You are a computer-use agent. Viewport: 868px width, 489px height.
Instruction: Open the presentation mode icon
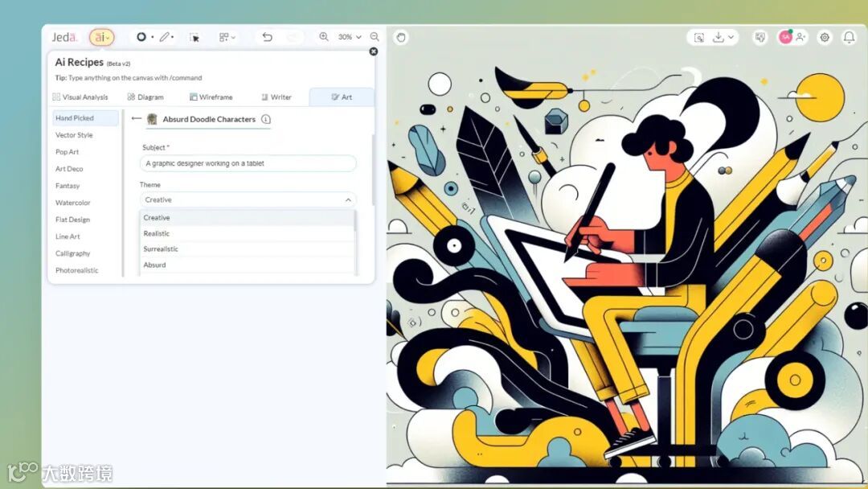(x=760, y=37)
